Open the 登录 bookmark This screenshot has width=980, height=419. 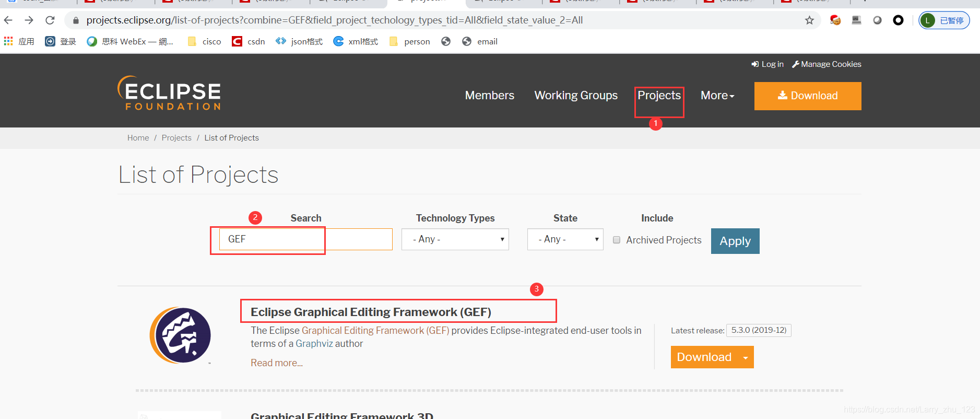(x=61, y=41)
